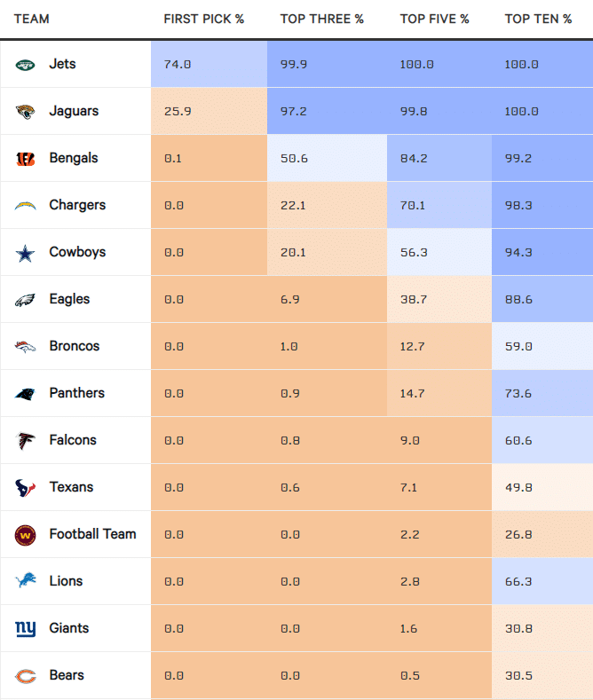
Task: Select the Lions team name
Action: click(x=66, y=581)
